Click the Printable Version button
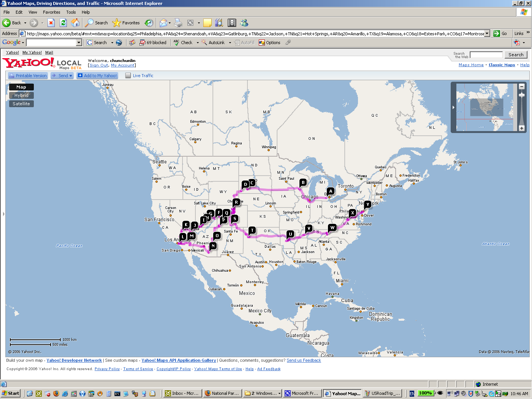Screen dimensions: 532x399 click(x=28, y=76)
